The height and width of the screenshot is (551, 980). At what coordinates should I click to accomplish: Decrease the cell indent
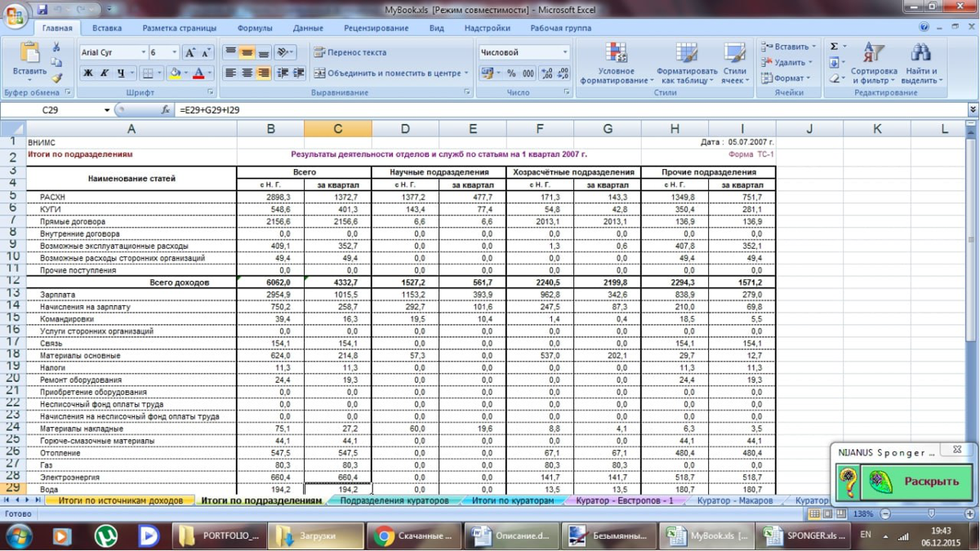pos(283,73)
